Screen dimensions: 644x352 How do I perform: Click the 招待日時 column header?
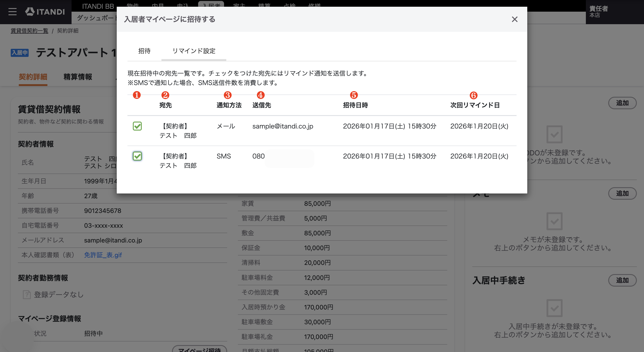pos(356,105)
